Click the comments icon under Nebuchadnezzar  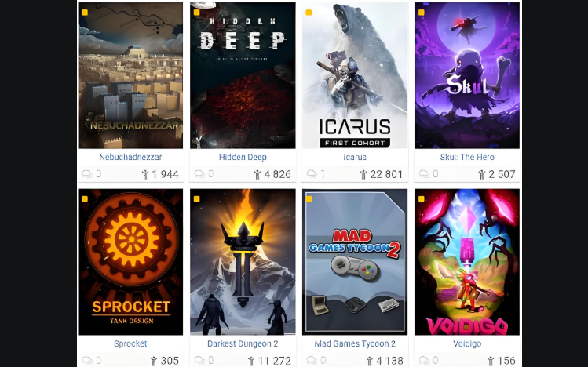pos(87,174)
